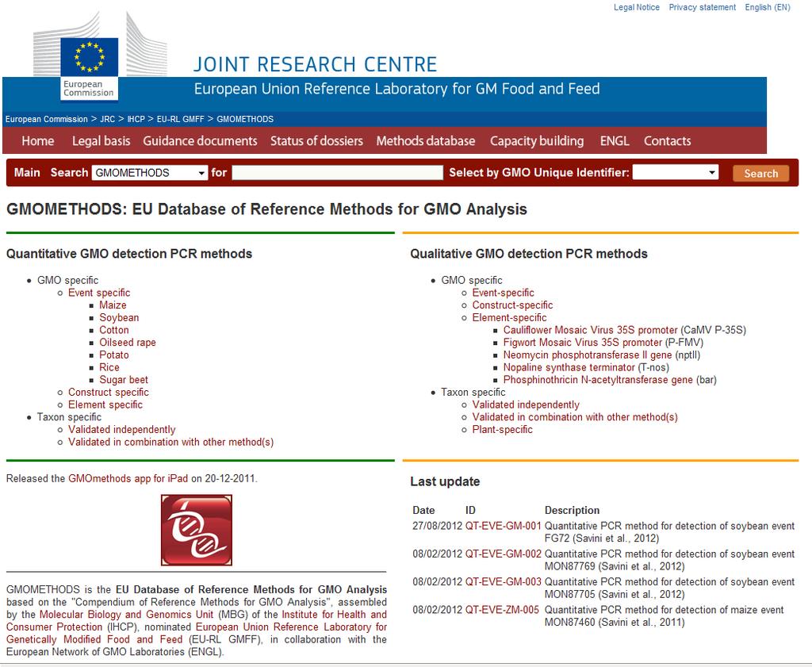Image resolution: width=812 pixels, height=667 pixels.
Task: Open qualitative Element-specific link
Action: click(x=509, y=317)
